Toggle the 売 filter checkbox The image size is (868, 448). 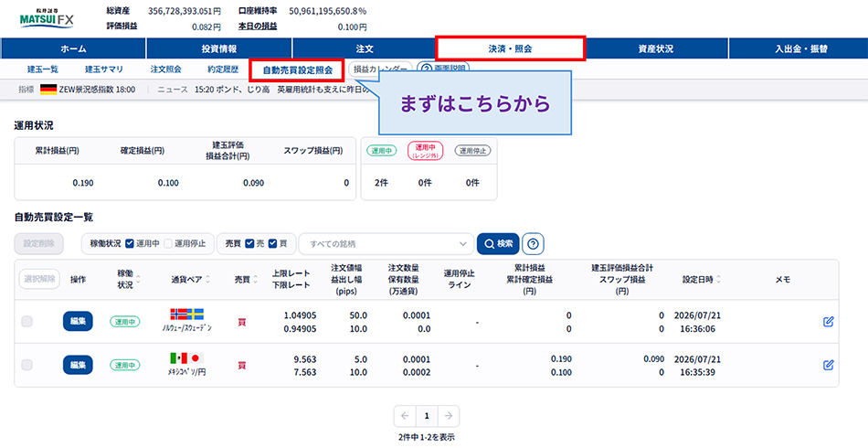[249, 244]
